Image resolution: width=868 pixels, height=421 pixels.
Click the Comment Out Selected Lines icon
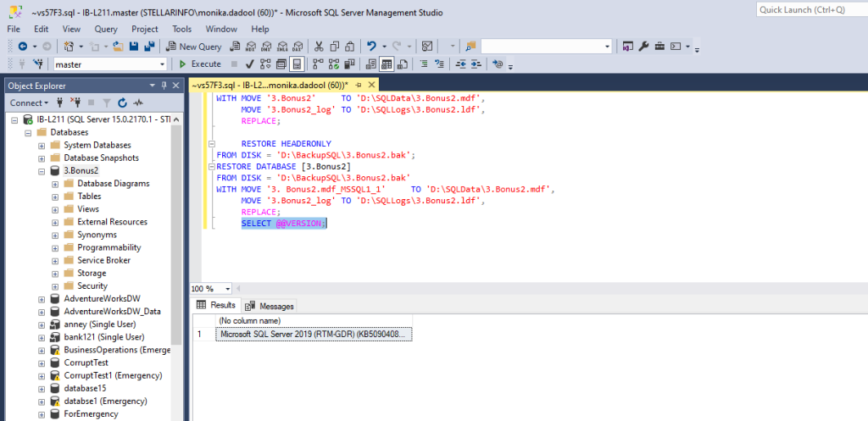(x=424, y=64)
